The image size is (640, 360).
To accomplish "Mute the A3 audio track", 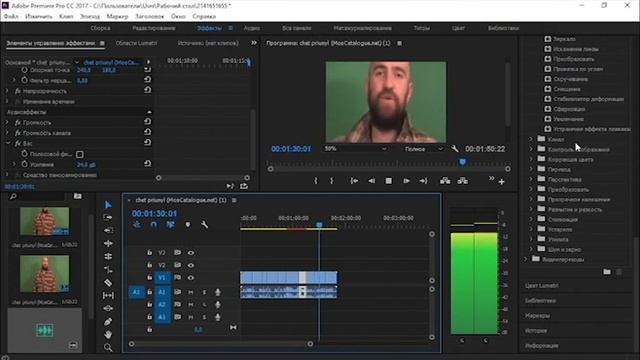I will coord(191,317).
